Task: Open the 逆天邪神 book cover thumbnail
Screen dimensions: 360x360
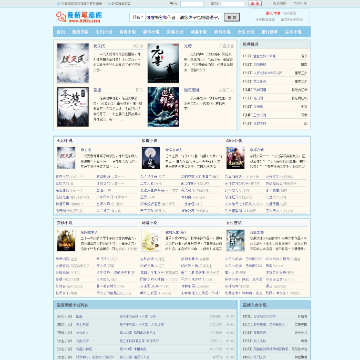Action: (x=163, y=107)
